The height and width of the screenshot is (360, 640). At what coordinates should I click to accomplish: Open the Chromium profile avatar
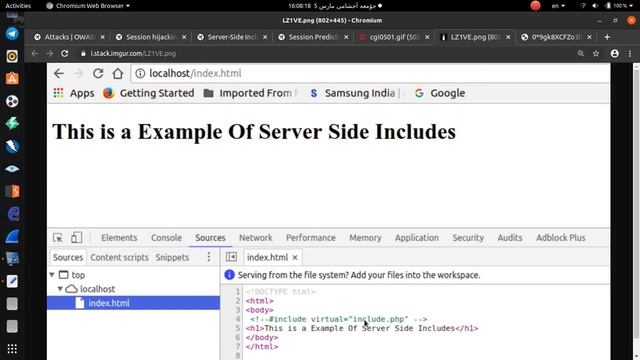(614, 53)
